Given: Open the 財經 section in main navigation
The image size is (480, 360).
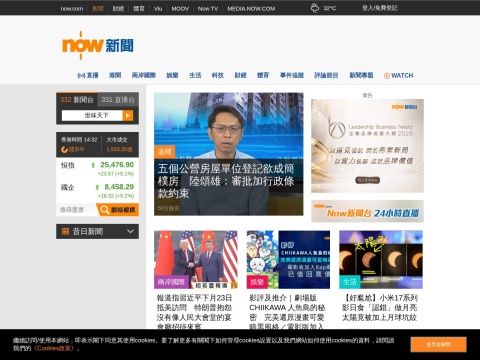Looking at the screenshot, I should (x=240, y=75).
